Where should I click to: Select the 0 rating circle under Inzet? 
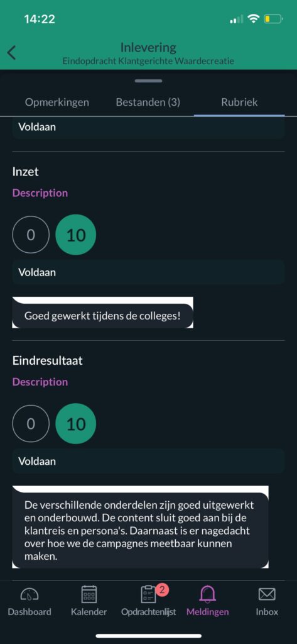point(31,235)
